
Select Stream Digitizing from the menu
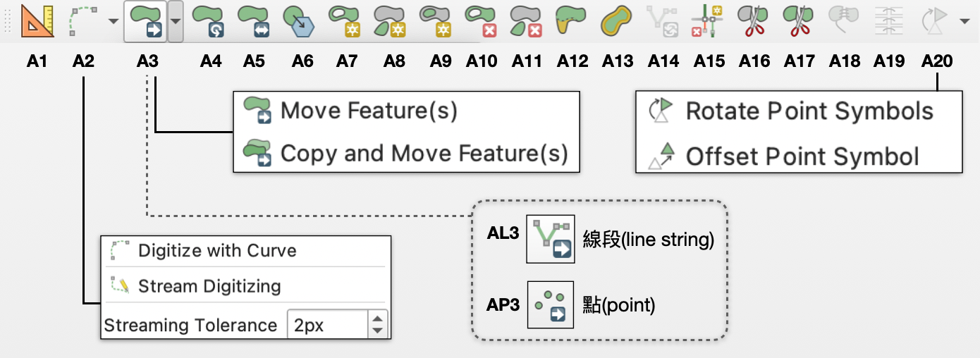tap(209, 286)
